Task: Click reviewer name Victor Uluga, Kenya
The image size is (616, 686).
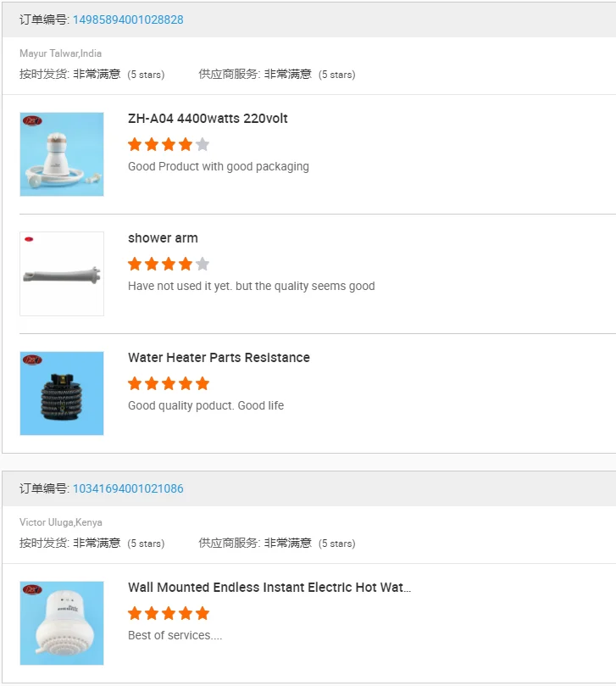Action: pos(60,522)
